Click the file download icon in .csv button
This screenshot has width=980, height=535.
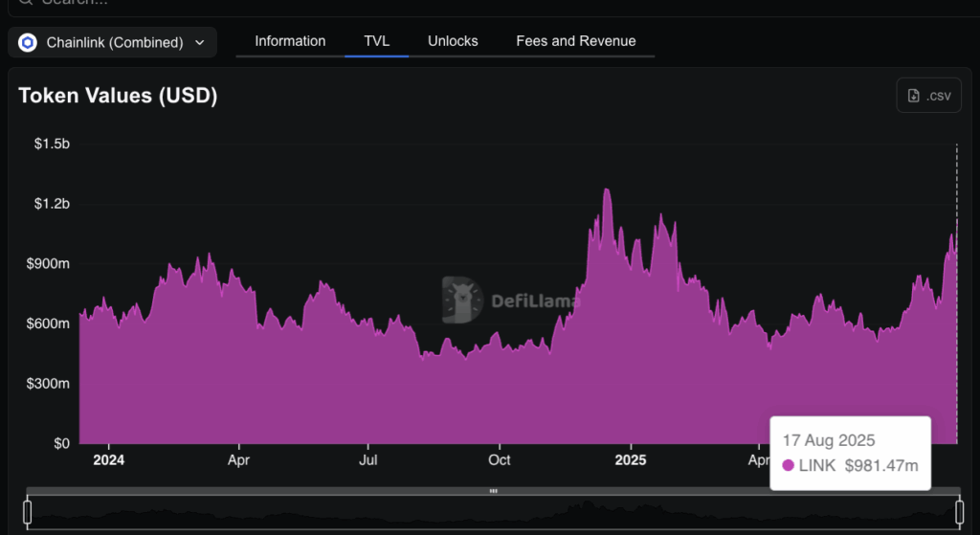pos(913,96)
